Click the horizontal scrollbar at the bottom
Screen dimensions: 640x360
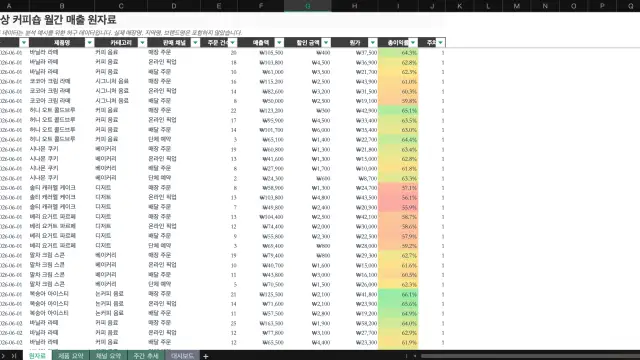[530, 356]
